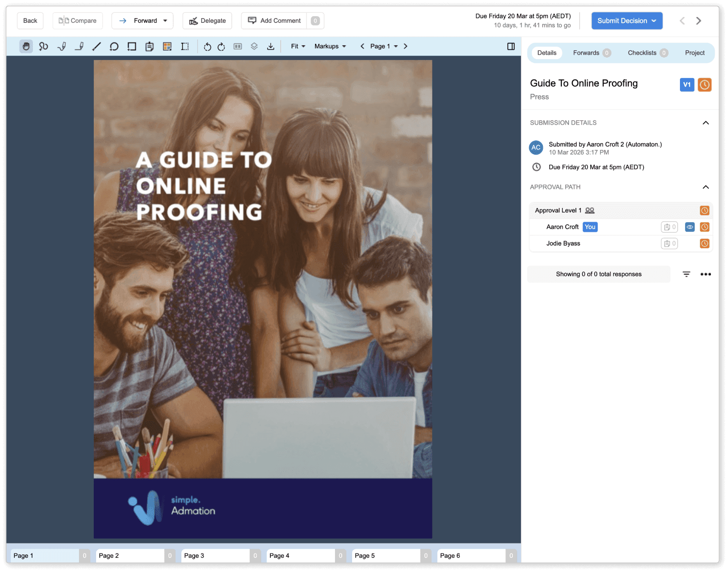This screenshot has height=572, width=728.
Task: Toggle the layers icon in toolbar
Action: (254, 46)
